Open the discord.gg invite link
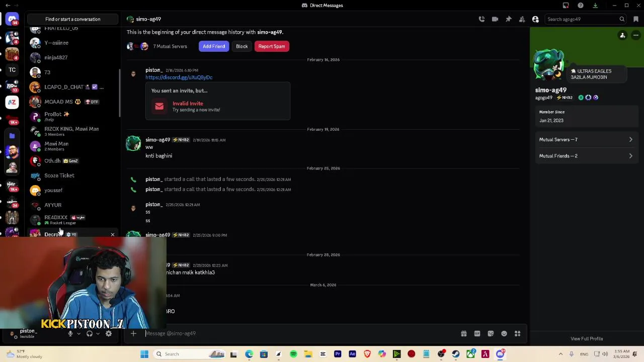The width and height of the screenshot is (644, 362). tap(179, 77)
